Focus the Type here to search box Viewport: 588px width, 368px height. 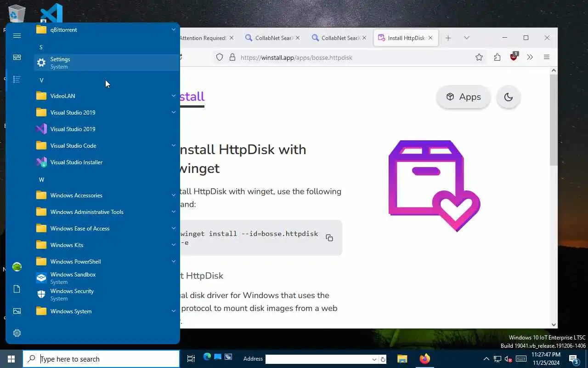tap(101, 359)
